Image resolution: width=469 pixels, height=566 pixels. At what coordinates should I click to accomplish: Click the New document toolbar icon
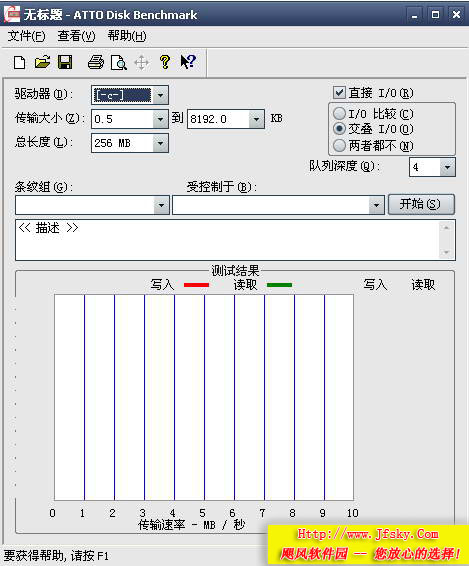tap(19, 62)
